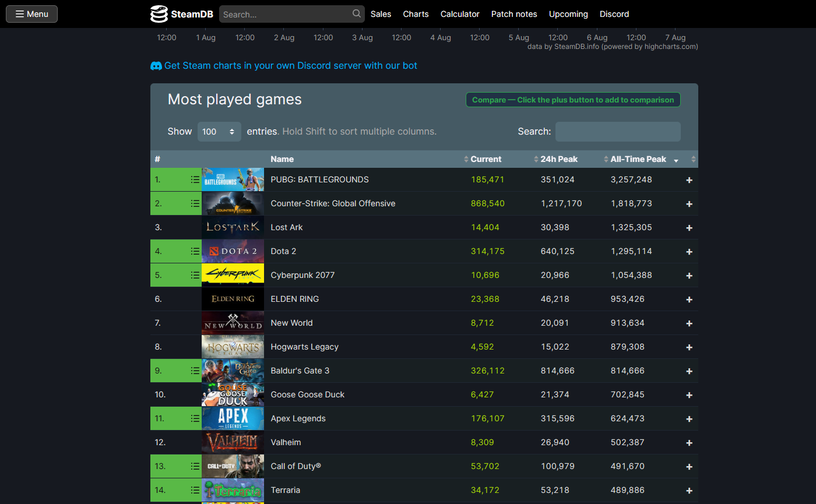Open the hamburger Menu button
Image resolution: width=816 pixels, height=504 pixels.
point(31,14)
